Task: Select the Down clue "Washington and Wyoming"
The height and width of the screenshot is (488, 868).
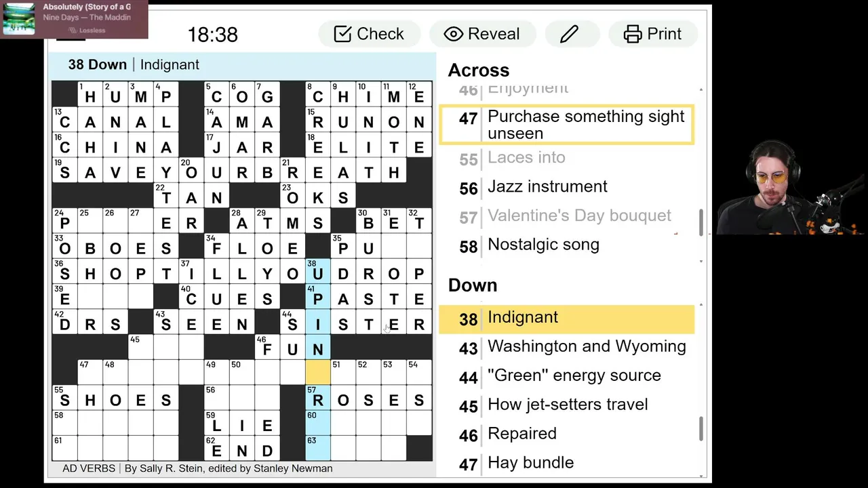Action: click(587, 346)
